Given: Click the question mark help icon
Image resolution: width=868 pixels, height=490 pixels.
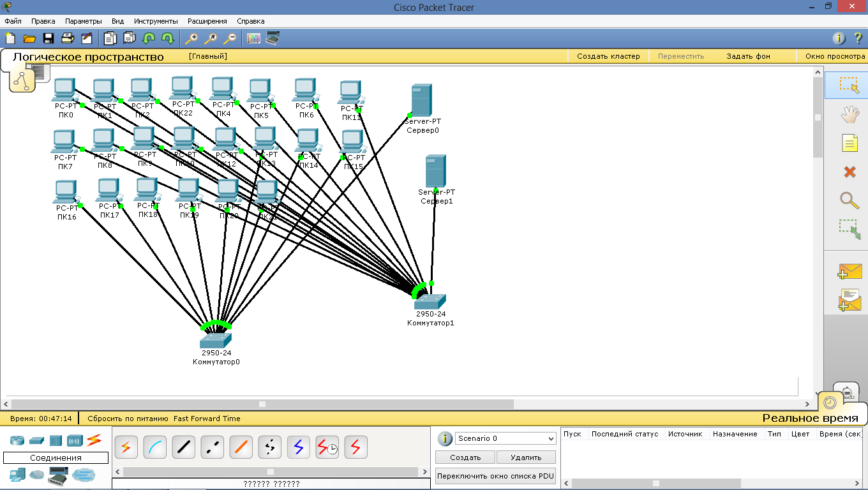Looking at the screenshot, I should click(x=858, y=38).
